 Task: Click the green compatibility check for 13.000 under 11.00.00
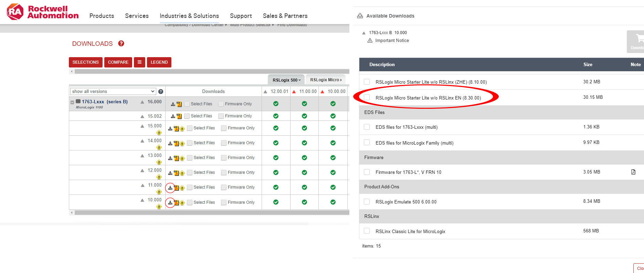(x=304, y=158)
